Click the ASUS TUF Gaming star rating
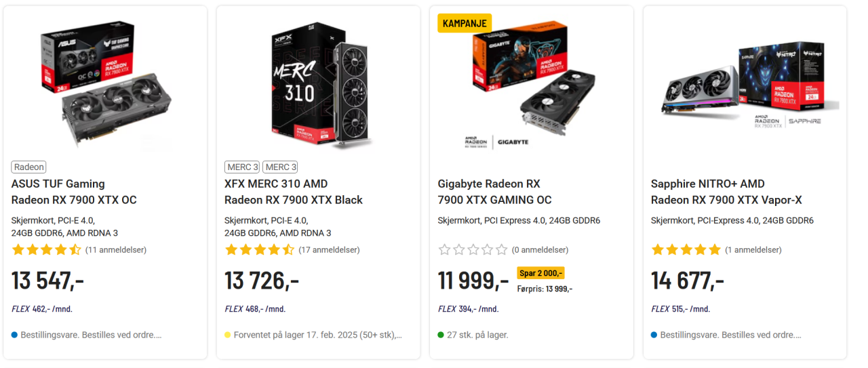Screen dimensions: 868x368 (x=46, y=249)
